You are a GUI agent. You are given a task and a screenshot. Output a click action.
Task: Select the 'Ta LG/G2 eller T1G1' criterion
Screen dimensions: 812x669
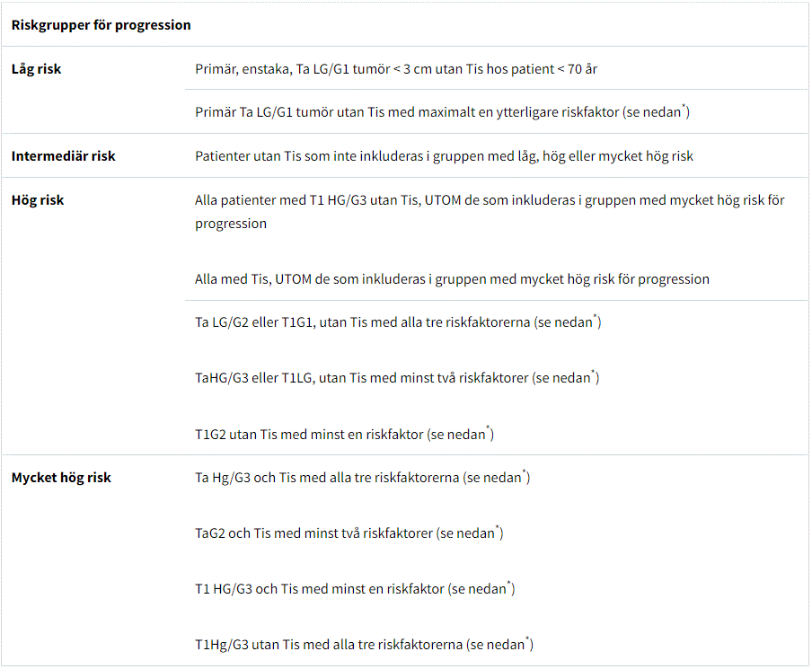pos(397,322)
